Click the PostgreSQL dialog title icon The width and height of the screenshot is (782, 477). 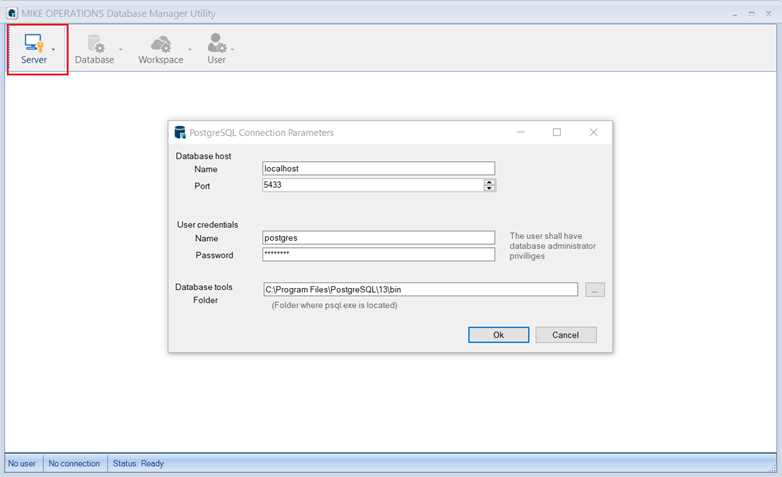pos(180,132)
